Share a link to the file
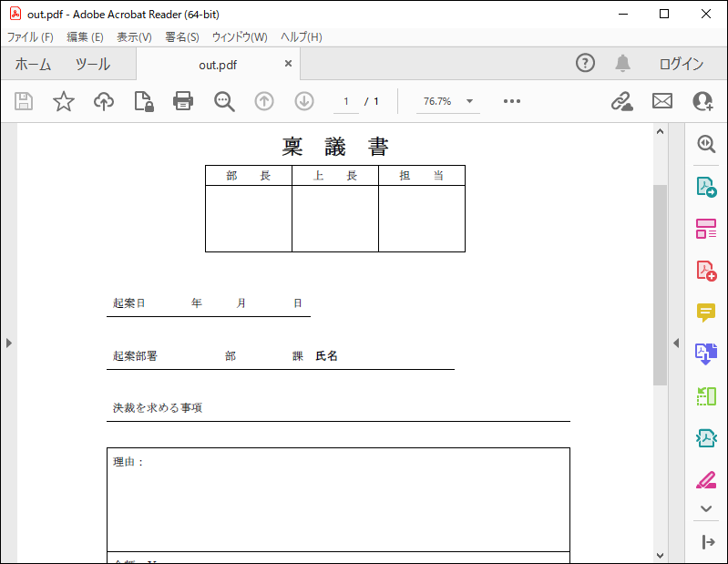The height and width of the screenshot is (564, 728). coord(622,101)
